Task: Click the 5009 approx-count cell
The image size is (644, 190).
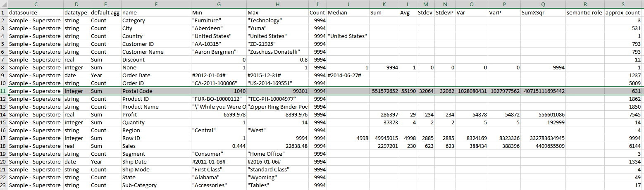Action: coord(623,83)
